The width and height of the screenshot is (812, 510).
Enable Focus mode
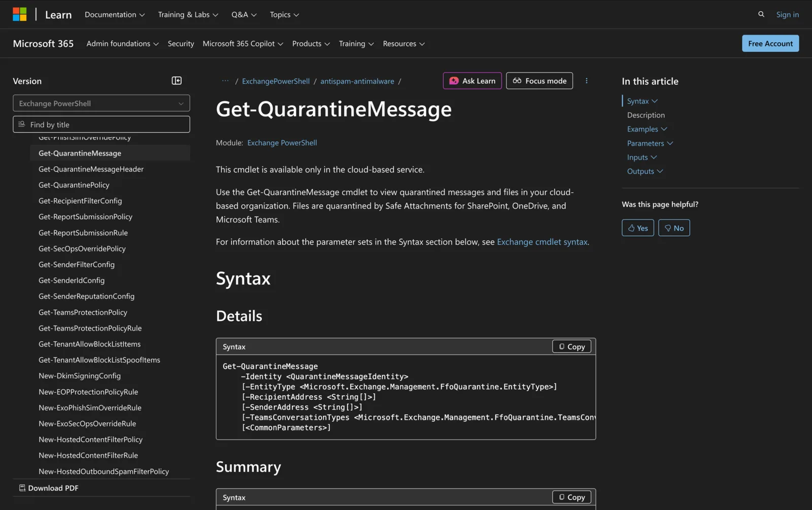click(539, 81)
